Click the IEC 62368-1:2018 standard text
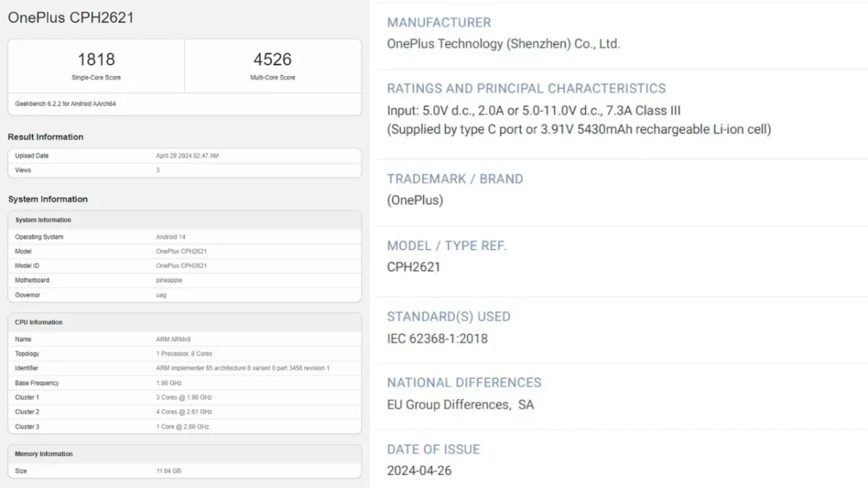This screenshot has width=868, height=488. click(x=438, y=338)
